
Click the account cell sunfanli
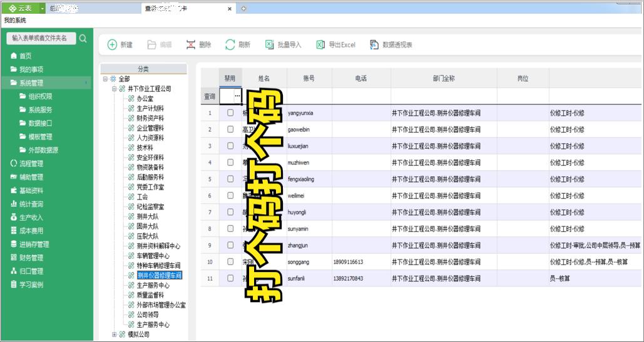309,278
